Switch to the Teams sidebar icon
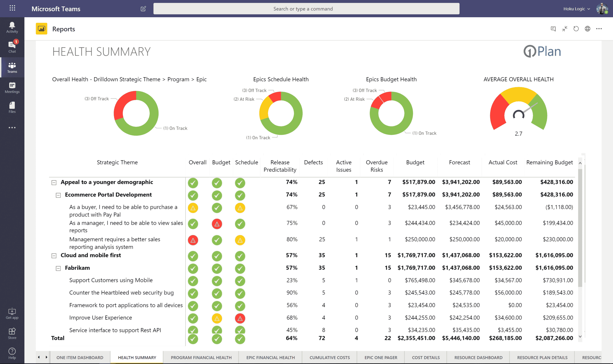Viewport: 613px width, 364px height. tap(12, 67)
